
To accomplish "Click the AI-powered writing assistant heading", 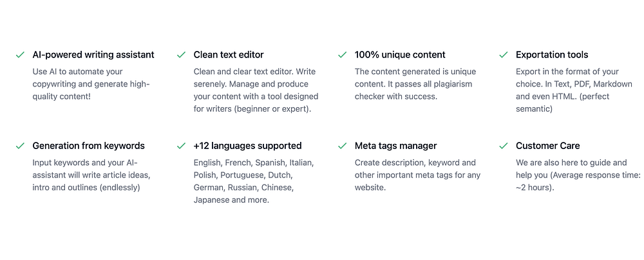I will pyautogui.click(x=93, y=55).
